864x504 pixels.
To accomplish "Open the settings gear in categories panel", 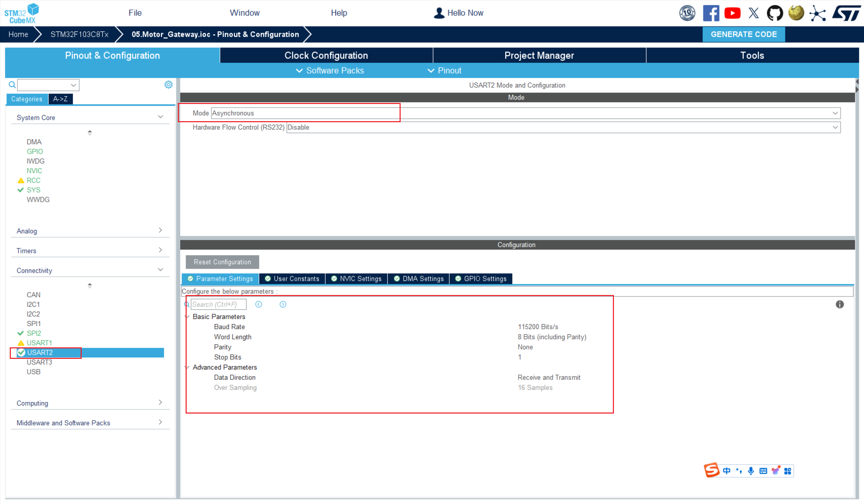I will (168, 84).
